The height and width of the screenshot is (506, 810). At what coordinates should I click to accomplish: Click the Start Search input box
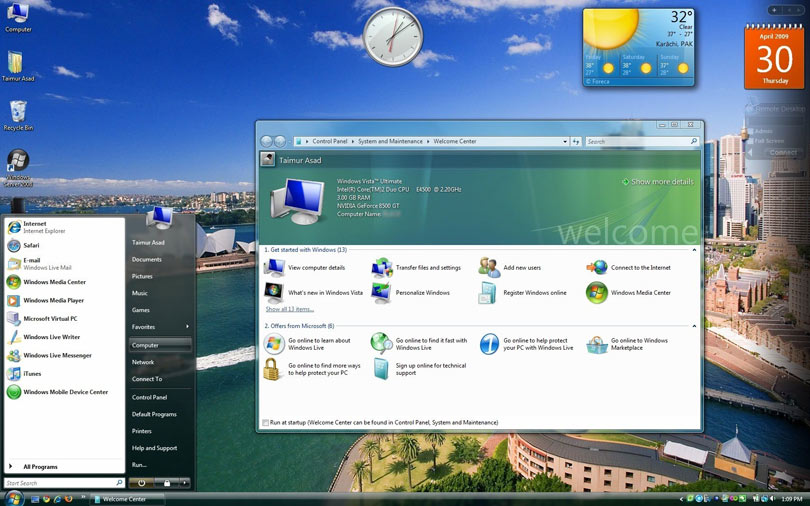[x=60, y=483]
